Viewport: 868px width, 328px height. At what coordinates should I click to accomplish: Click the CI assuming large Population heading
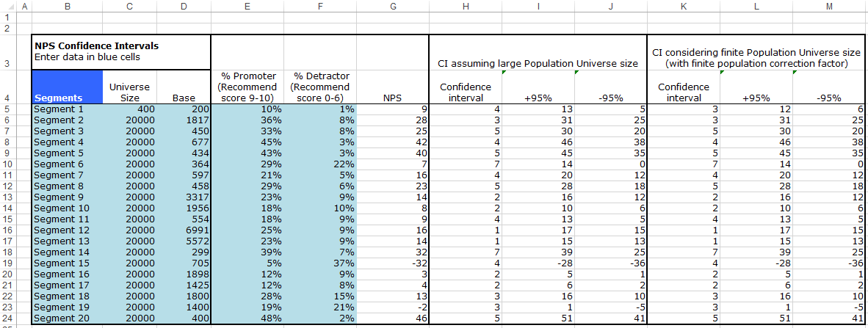[538, 53]
